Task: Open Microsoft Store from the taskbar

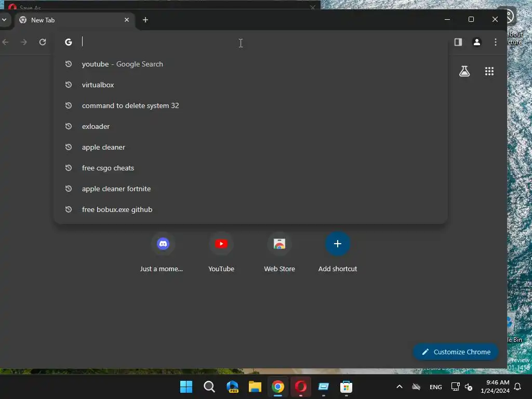Action: (347, 387)
